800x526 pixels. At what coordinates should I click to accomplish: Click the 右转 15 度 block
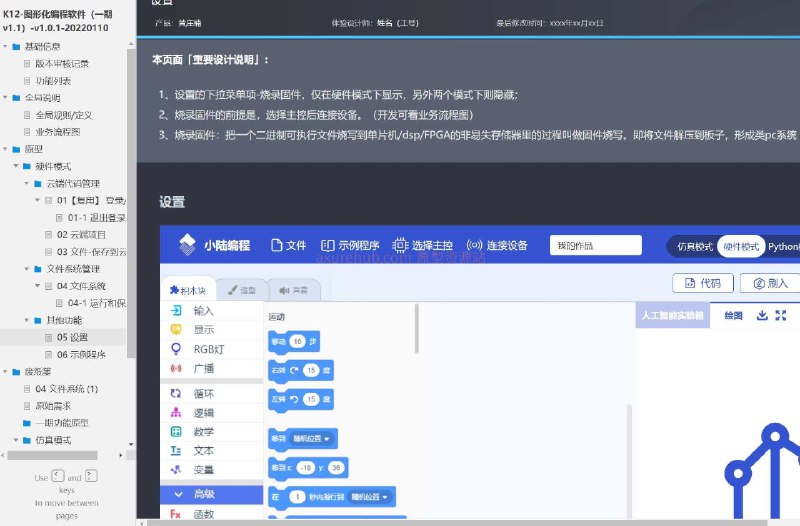click(301, 370)
